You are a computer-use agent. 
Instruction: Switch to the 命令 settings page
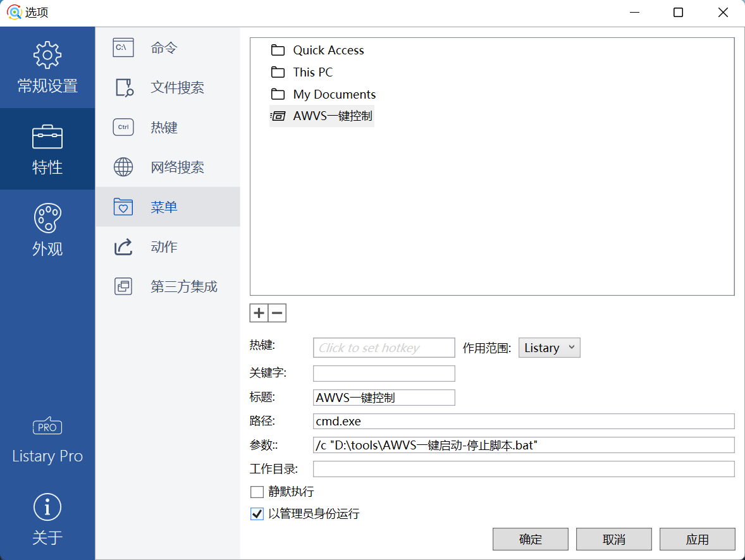point(168,47)
